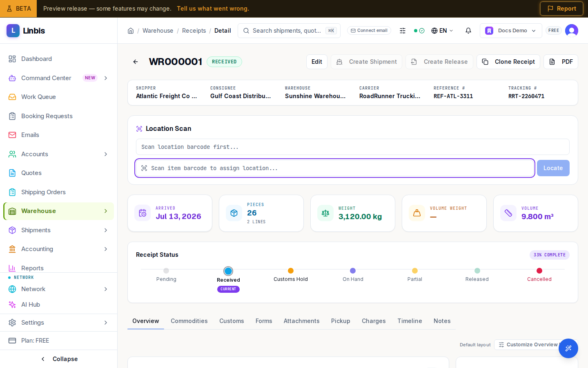Select the Cancelled red status dot
588x368 pixels.
pos(539,271)
